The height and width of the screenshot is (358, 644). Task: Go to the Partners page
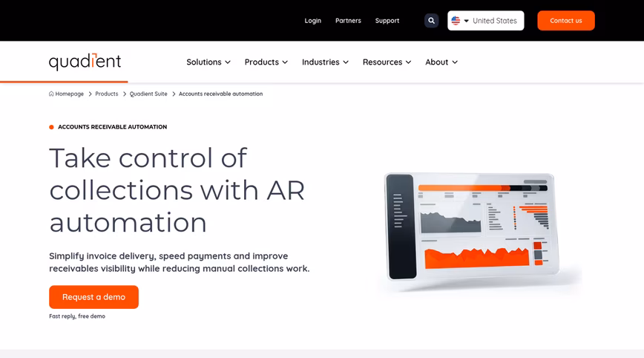[348, 21]
